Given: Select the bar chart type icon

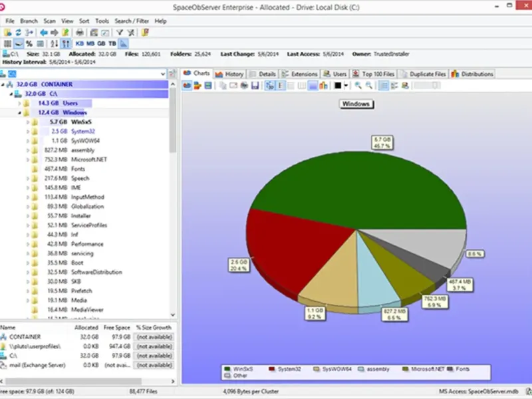Looking at the screenshot, I should 323,86.
